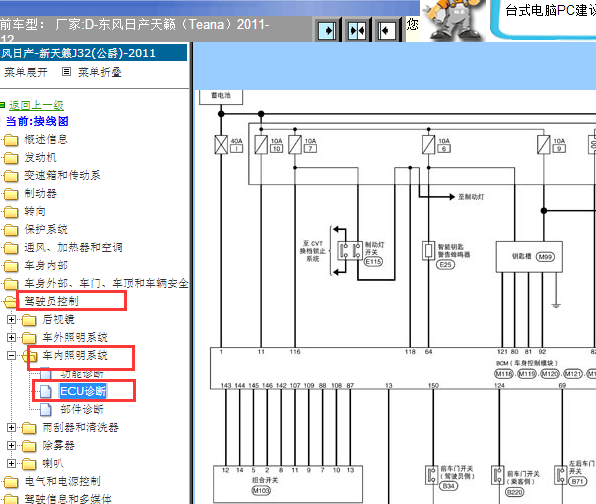This screenshot has width=596, height=504.
Task: Expand the 车外照明系统 tree node
Action: pyautogui.click(x=11, y=338)
